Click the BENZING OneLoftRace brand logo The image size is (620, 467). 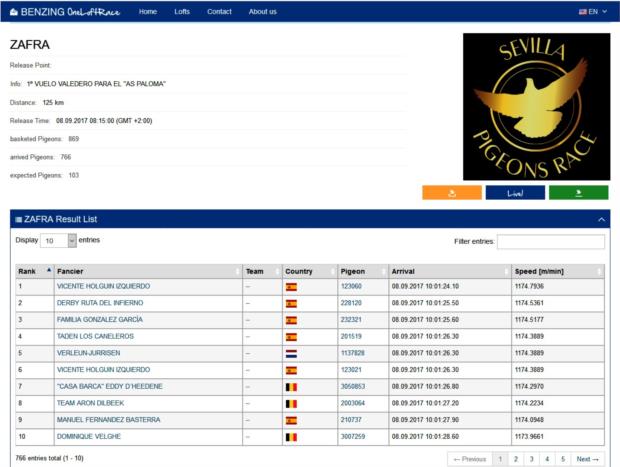65,11
